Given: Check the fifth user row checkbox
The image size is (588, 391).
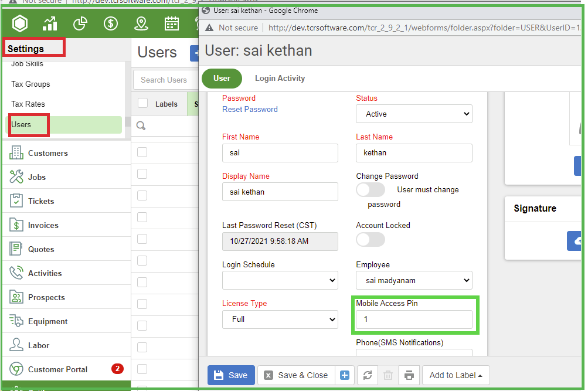Looking at the screenshot, I should pos(142,239).
